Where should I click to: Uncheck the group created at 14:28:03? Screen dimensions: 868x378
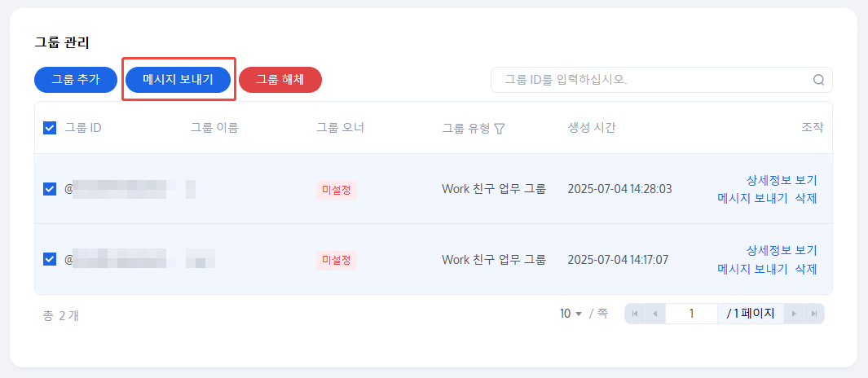pyautogui.click(x=49, y=189)
